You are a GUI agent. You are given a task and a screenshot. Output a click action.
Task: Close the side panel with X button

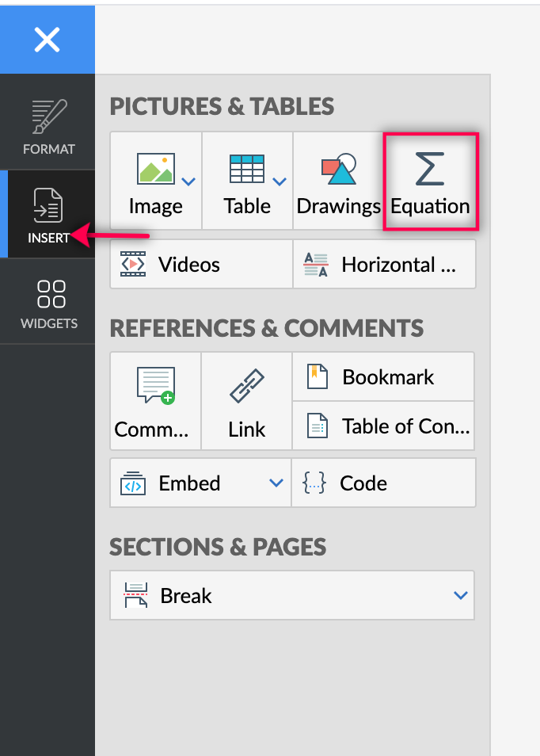click(x=47, y=39)
